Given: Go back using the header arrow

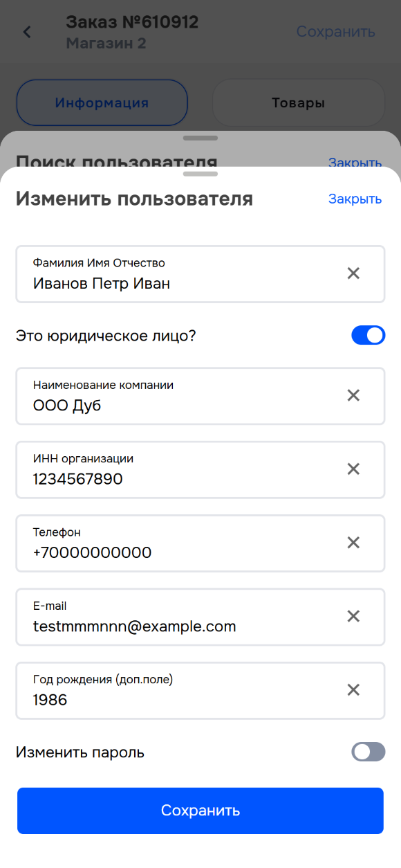Looking at the screenshot, I should tap(27, 32).
